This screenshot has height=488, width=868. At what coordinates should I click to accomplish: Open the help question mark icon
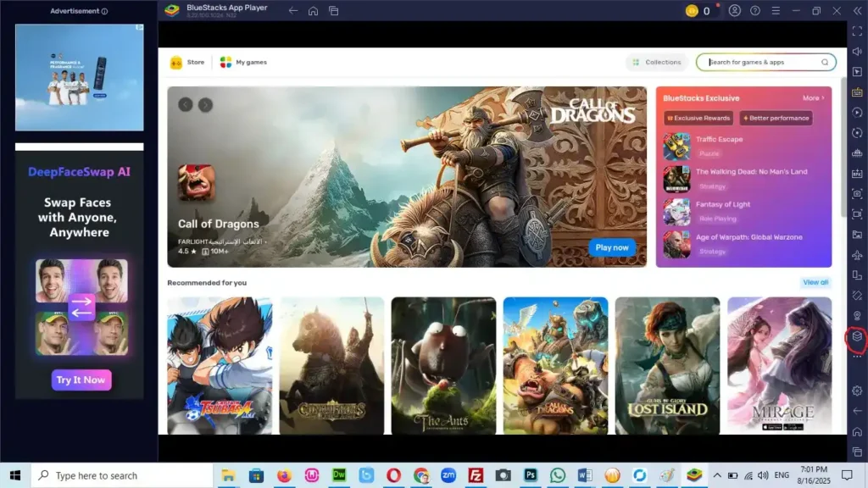click(x=754, y=11)
